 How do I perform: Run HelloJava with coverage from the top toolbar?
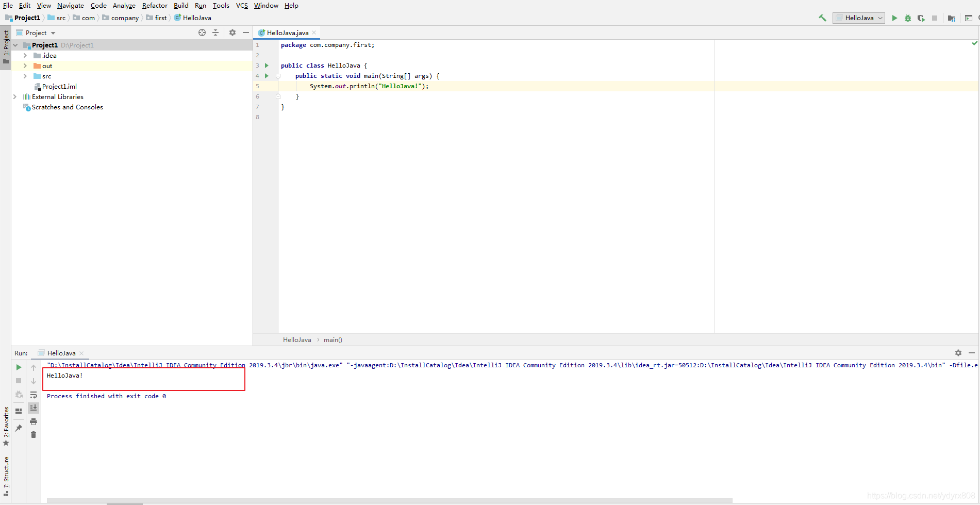(x=921, y=18)
